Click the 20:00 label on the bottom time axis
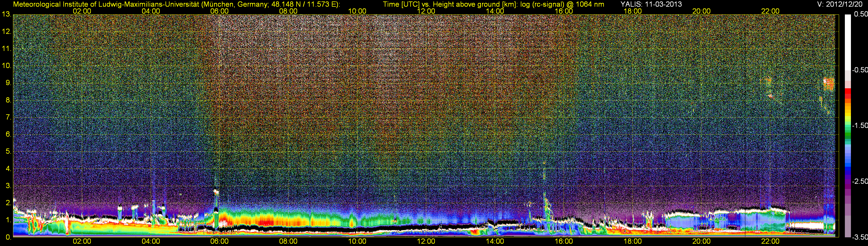Screen dimensions: 868x246 tap(702, 241)
